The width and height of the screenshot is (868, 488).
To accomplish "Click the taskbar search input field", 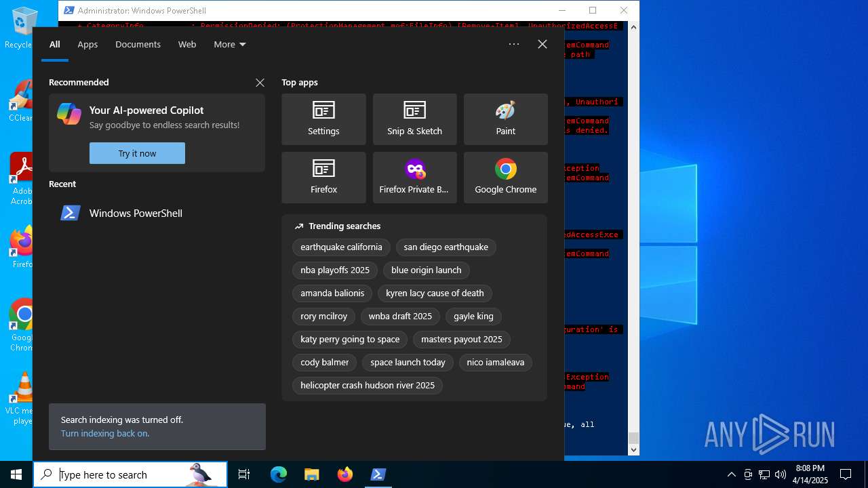I will coord(130,474).
